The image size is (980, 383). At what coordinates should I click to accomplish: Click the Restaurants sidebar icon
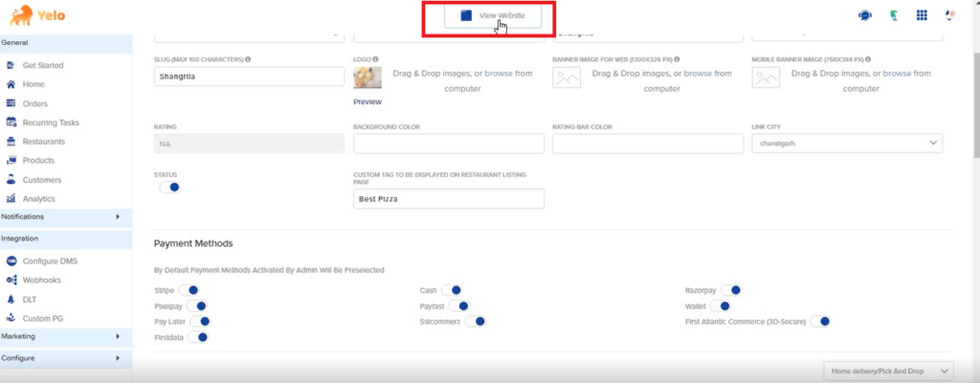(x=11, y=142)
